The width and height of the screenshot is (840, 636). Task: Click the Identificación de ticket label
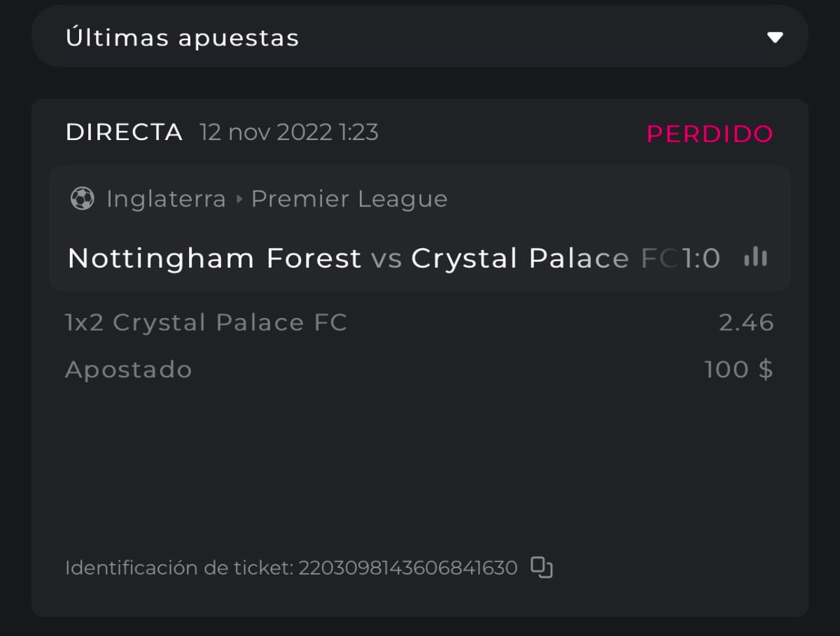click(179, 567)
